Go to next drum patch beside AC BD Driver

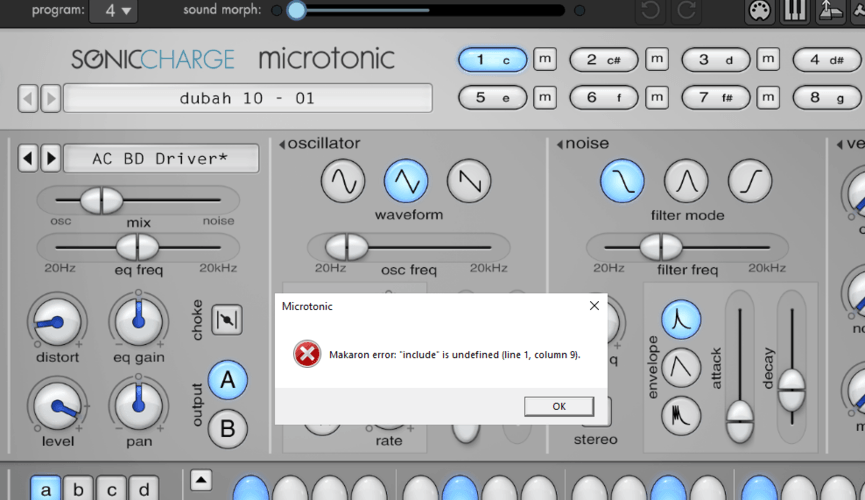[x=51, y=159]
